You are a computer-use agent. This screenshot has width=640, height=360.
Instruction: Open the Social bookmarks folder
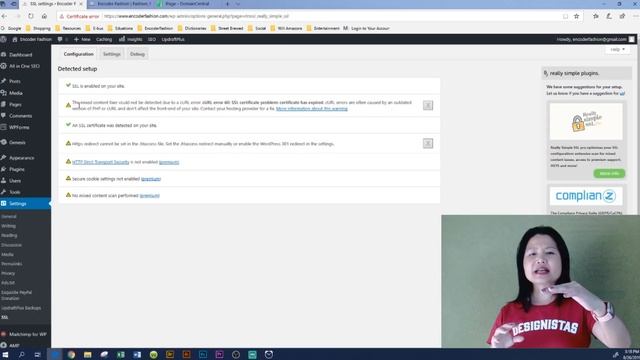(257, 29)
